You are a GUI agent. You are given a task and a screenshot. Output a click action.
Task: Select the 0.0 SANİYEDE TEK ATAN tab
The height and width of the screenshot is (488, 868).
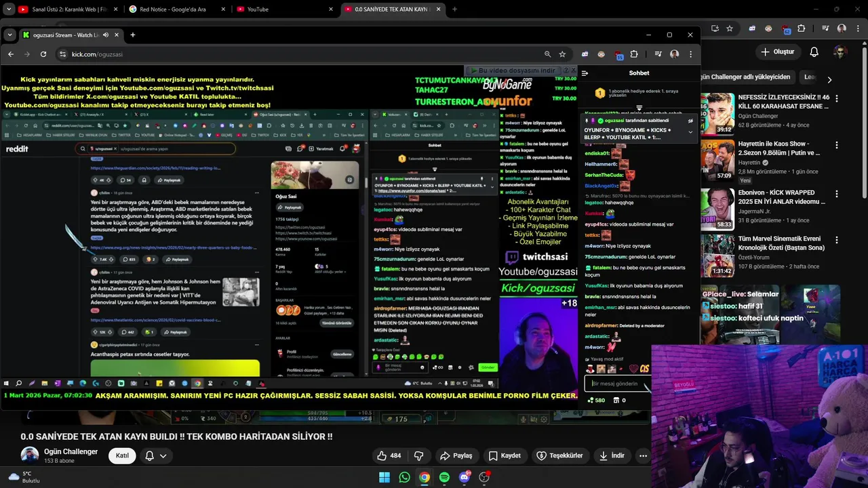tap(392, 9)
